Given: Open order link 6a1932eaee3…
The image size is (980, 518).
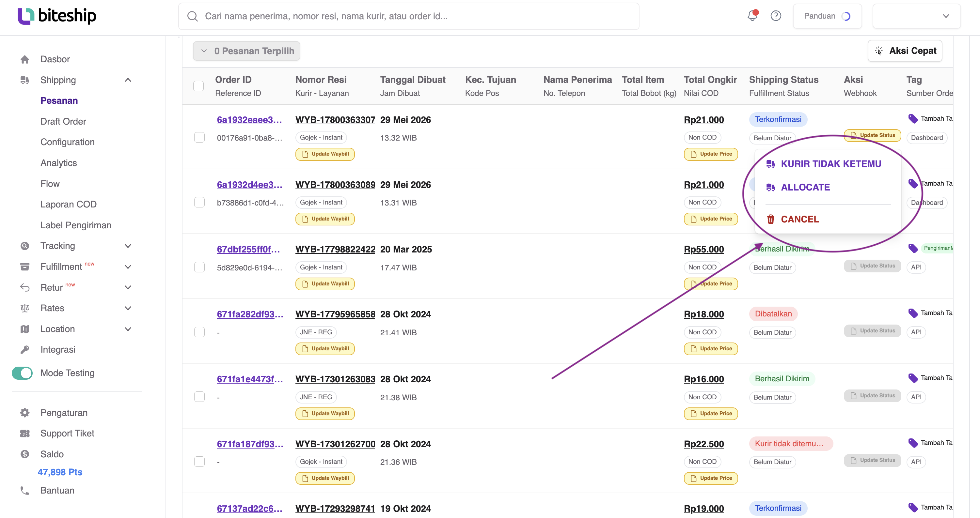Looking at the screenshot, I should click(x=249, y=120).
